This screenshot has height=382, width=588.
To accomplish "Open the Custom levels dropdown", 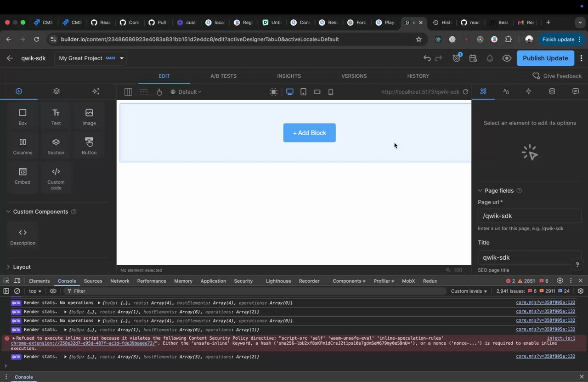I will pos(469,291).
